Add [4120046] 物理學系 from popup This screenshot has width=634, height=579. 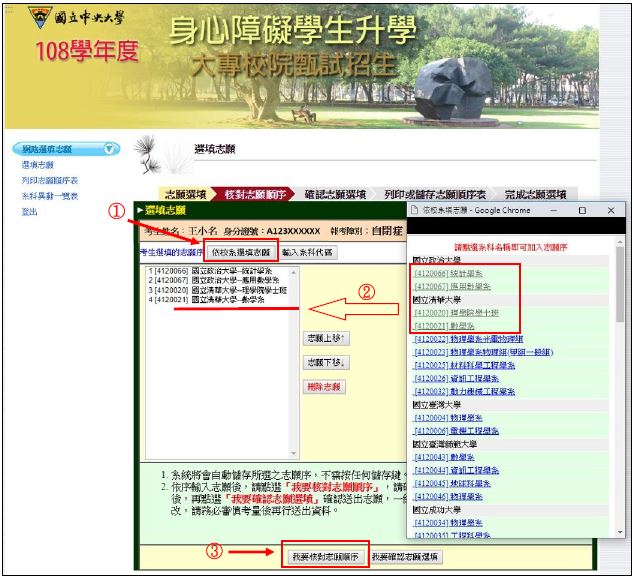[448, 496]
